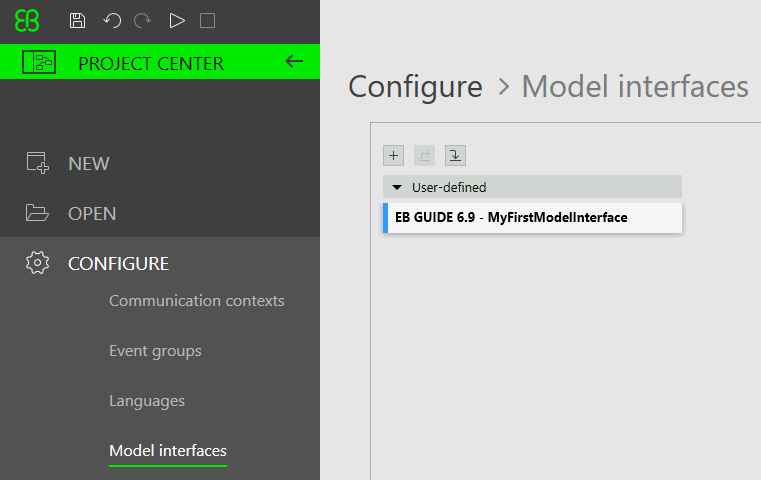This screenshot has width=761, height=480.
Task: Open the OPEN menu item
Action: [92, 214]
